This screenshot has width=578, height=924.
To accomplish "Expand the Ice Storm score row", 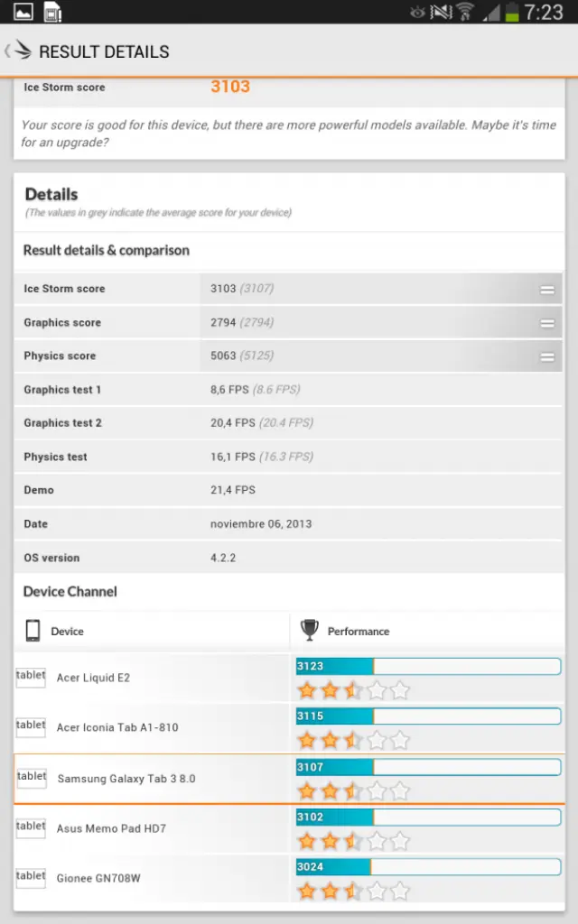I will point(546,290).
